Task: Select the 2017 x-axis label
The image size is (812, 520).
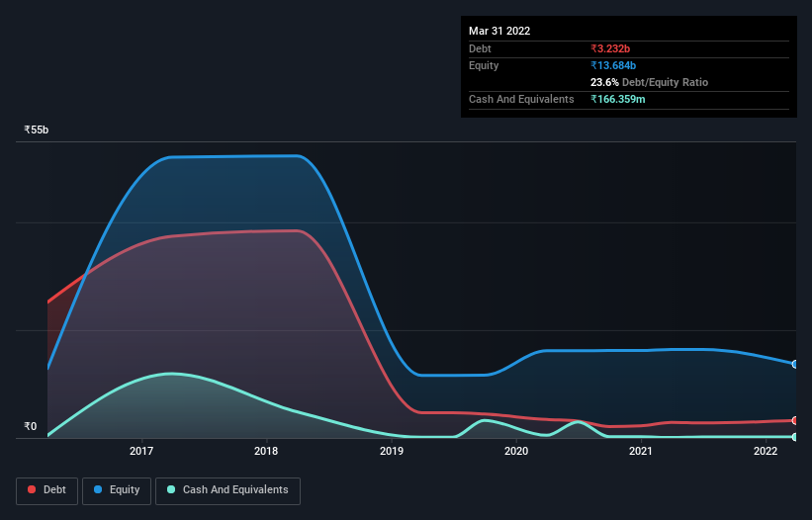Action: [141, 451]
